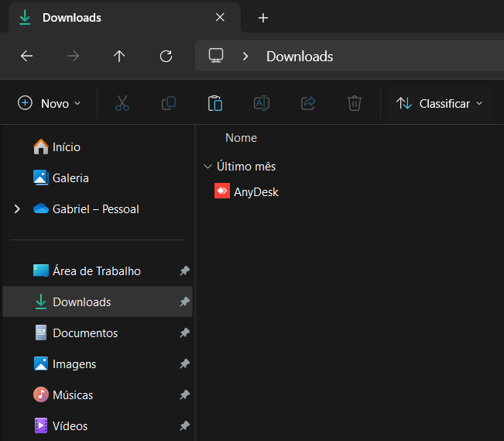
Task: Click the Paste clipboard icon
Action: point(215,103)
